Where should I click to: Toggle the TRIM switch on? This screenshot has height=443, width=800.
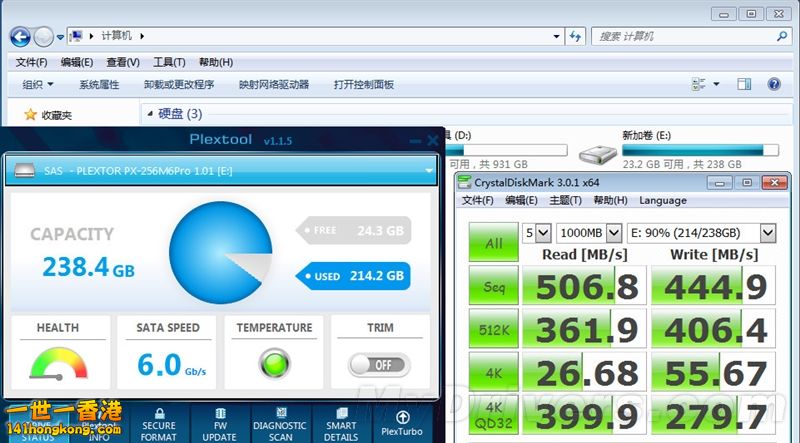pos(379,365)
